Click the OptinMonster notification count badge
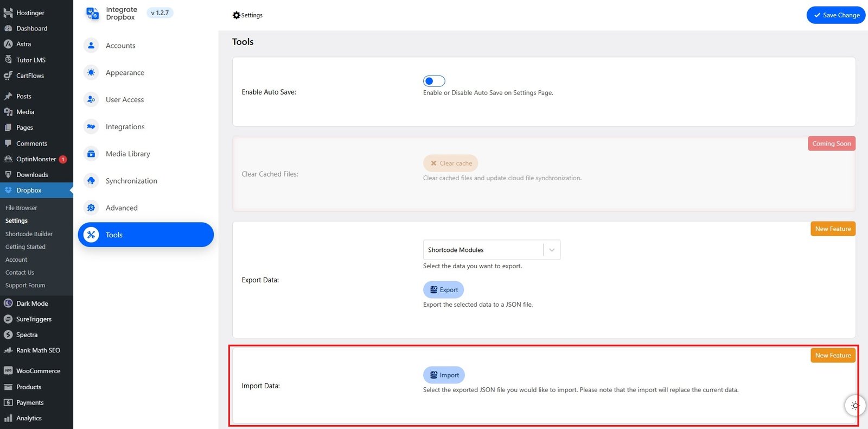868x429 pixels. 63,159
